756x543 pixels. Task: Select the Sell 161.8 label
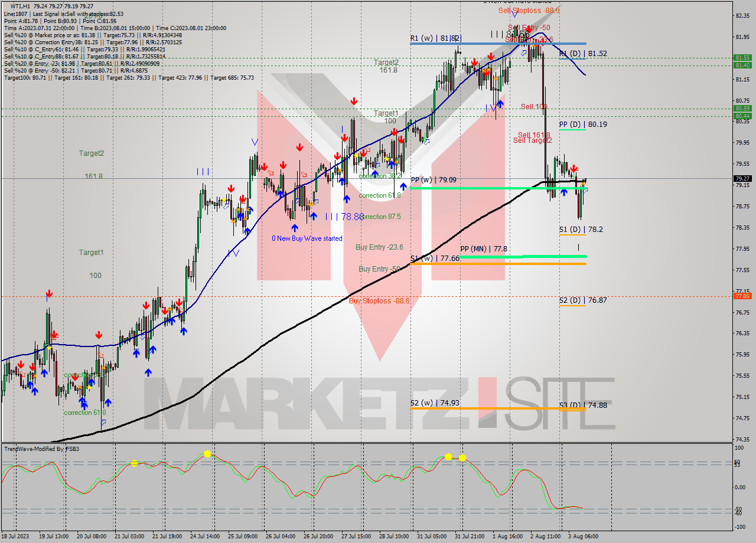pyautogui.click(x=534, y=135)
